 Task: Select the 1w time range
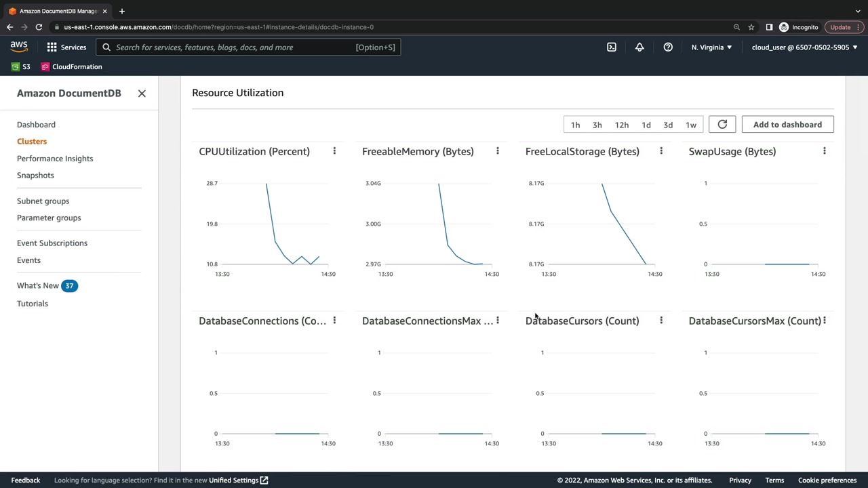click(691, 125)
